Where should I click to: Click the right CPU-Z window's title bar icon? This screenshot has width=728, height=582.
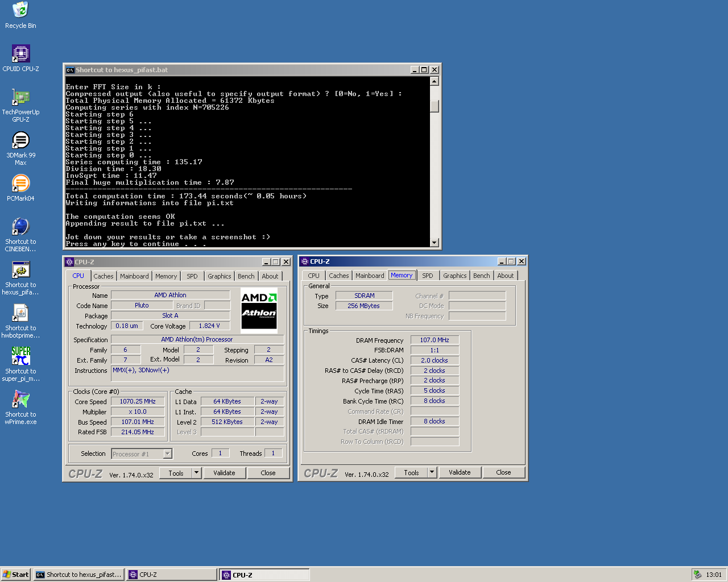pyautogui.click(x=305, y=261)
